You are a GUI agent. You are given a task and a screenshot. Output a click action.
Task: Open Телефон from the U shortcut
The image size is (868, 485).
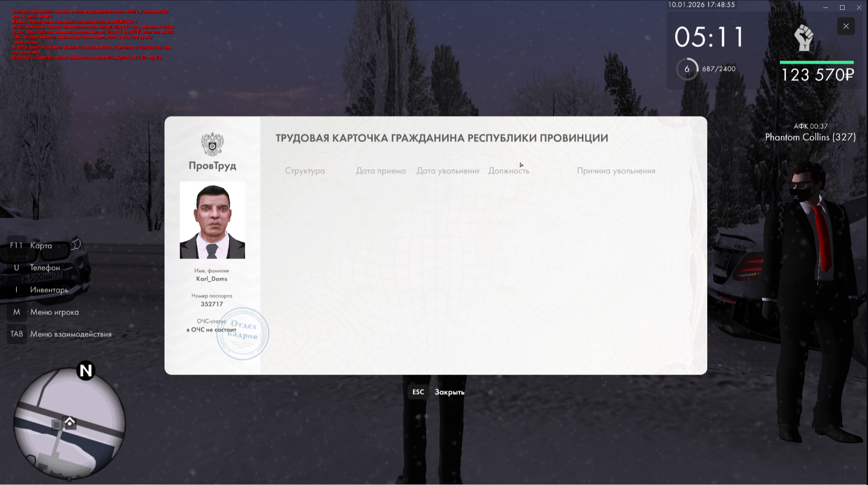tap(45, 267)
